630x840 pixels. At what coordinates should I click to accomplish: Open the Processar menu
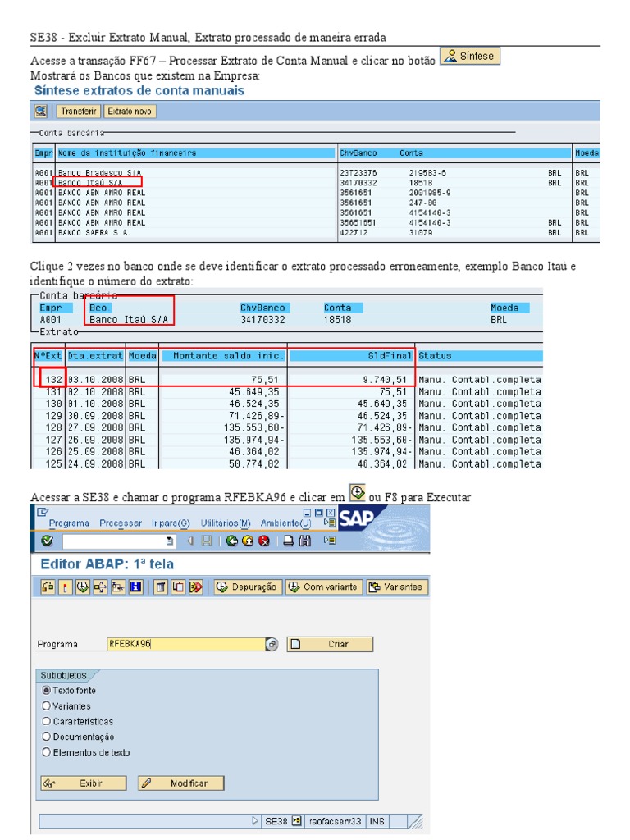tap(121, 523)
